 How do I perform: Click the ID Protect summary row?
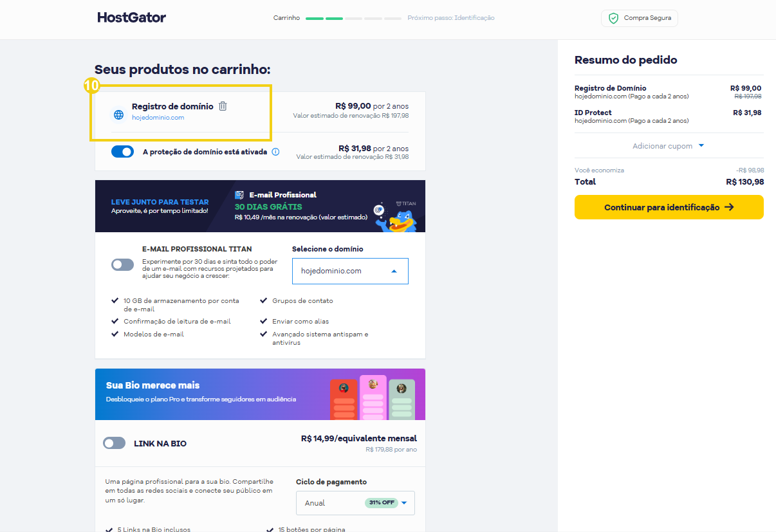[x=669, y=116]
